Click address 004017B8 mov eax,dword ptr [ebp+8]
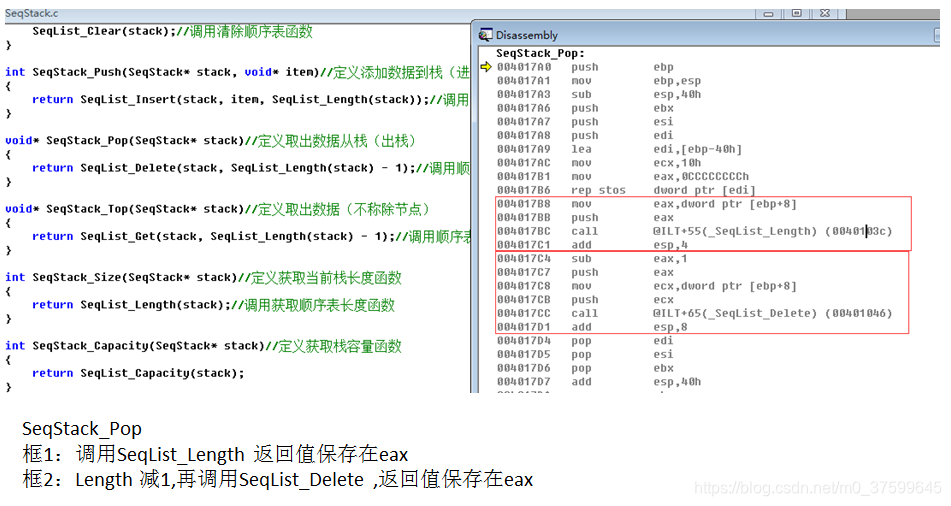 tap(647, 204)
